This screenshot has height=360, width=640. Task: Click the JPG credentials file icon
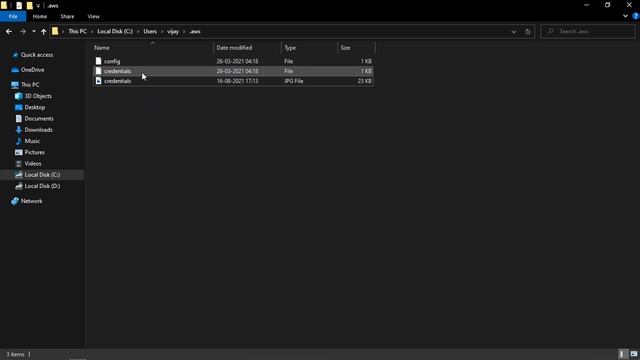tap(98, 81)
